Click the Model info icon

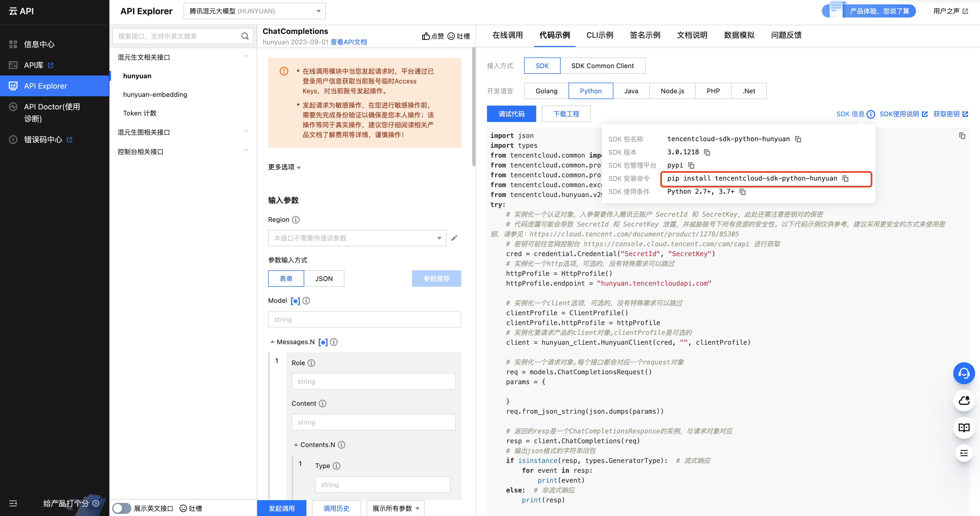tap(306, 301)
